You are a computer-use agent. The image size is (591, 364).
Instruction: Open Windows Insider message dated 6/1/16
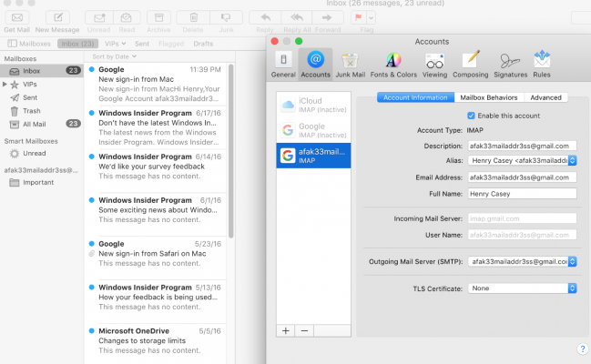156,215
